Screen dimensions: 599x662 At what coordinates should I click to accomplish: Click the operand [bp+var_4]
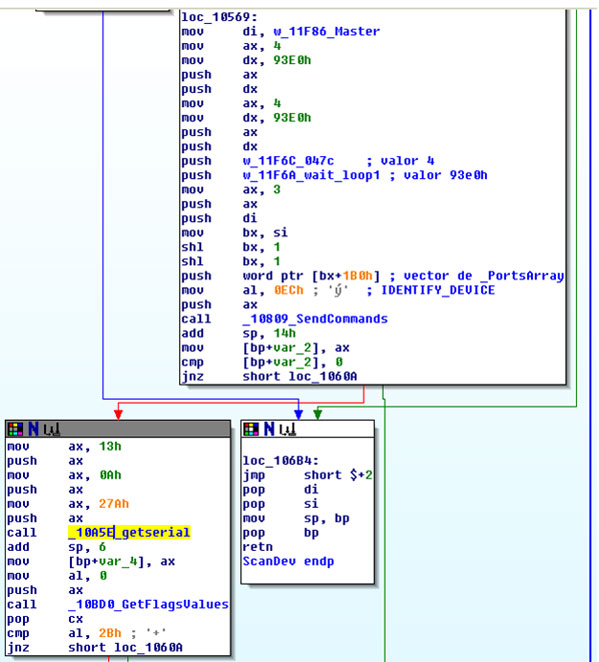[x=106, y=562]
